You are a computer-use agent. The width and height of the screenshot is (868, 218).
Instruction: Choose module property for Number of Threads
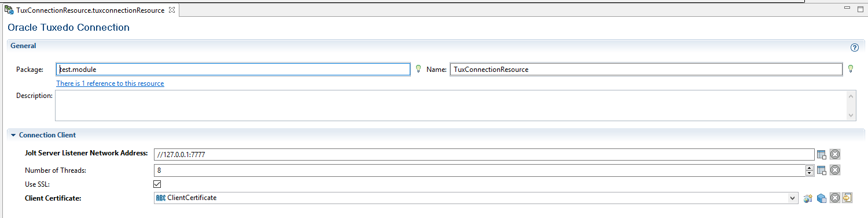coord(821,170)
